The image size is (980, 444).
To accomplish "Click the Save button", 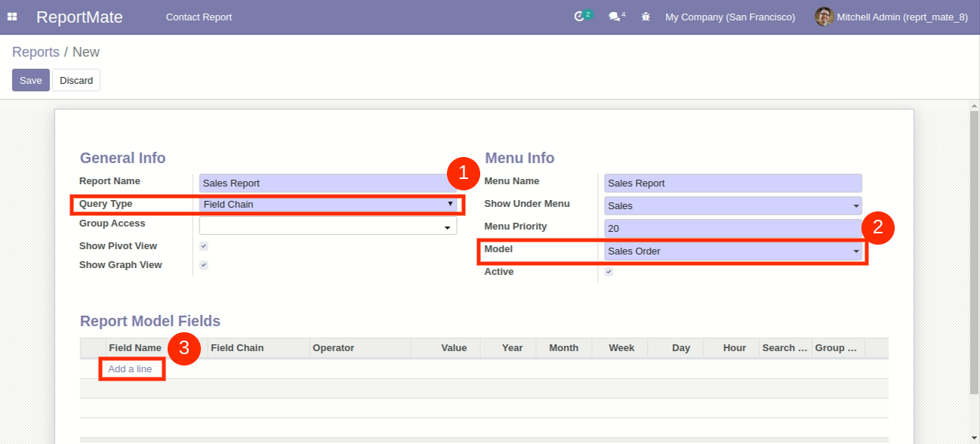I will (x=30, y=80).
